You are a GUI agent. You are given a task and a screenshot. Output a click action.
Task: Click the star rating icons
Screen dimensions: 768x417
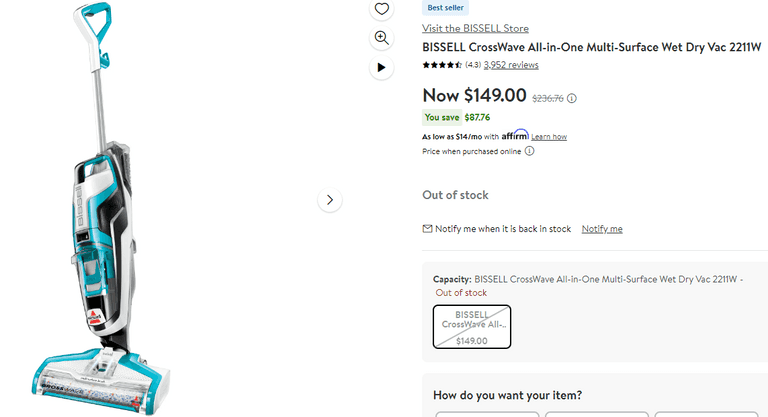(x=442, y=65)
